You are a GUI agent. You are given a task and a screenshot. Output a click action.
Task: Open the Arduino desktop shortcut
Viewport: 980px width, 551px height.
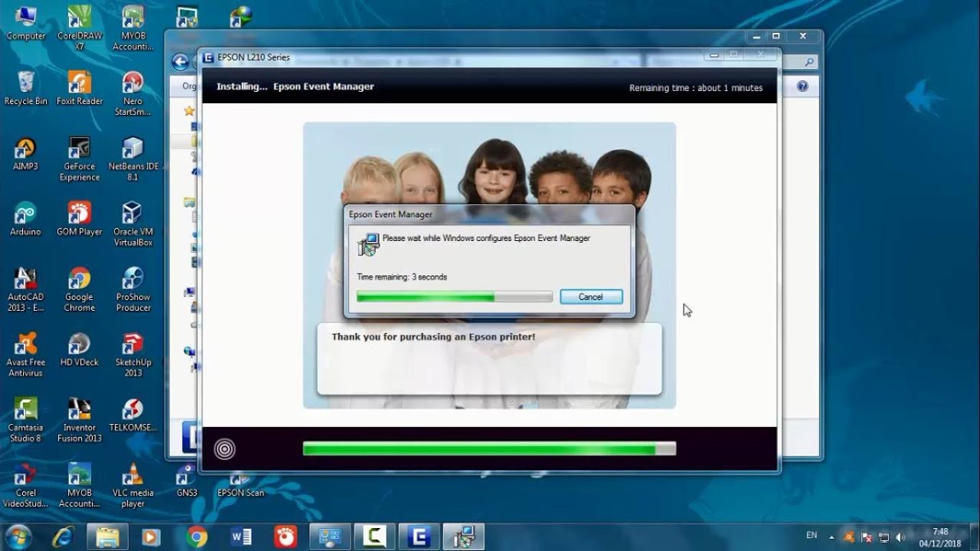[26, 218]
